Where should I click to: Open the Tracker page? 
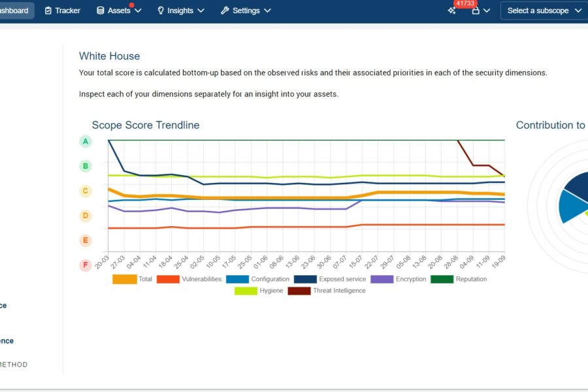(63, 10)
